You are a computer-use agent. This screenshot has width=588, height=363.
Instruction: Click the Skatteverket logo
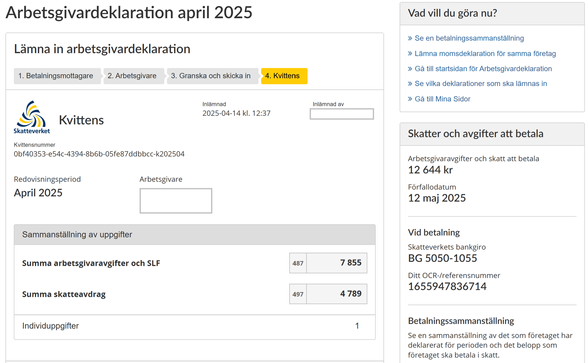tap(32, 117)
